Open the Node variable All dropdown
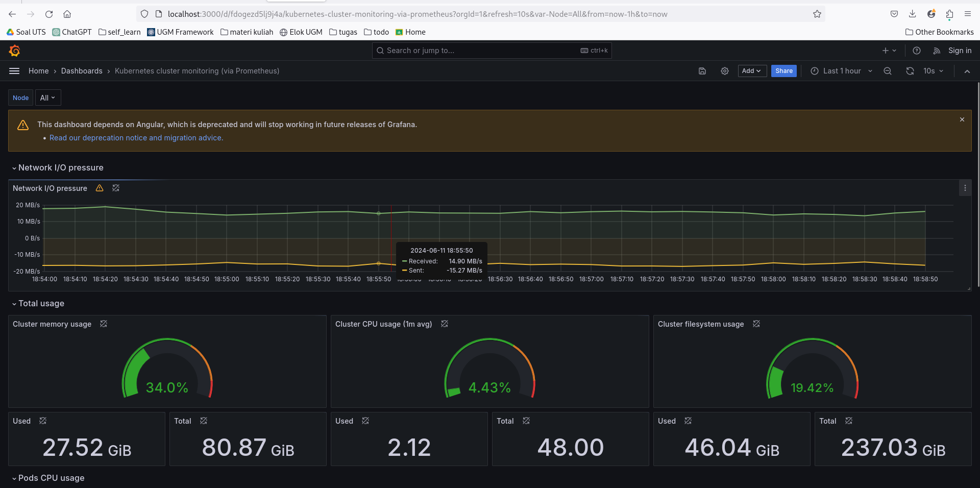This screenshot has width=980, height=488. 48,97
